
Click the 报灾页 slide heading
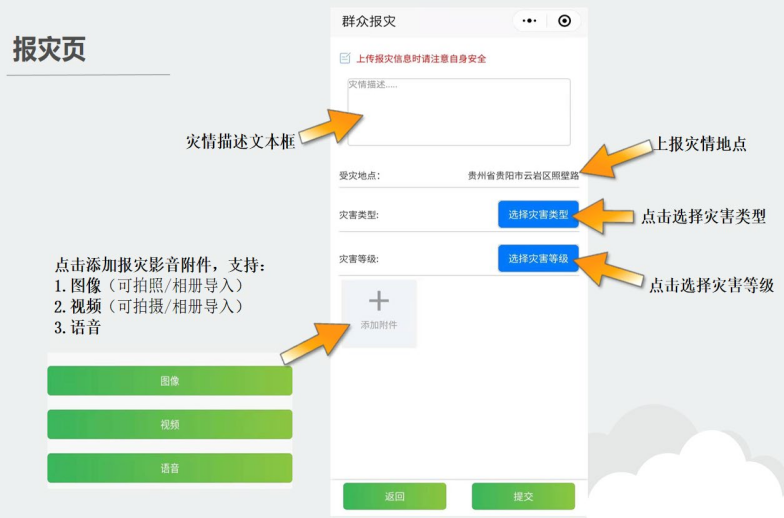(49, 49)
